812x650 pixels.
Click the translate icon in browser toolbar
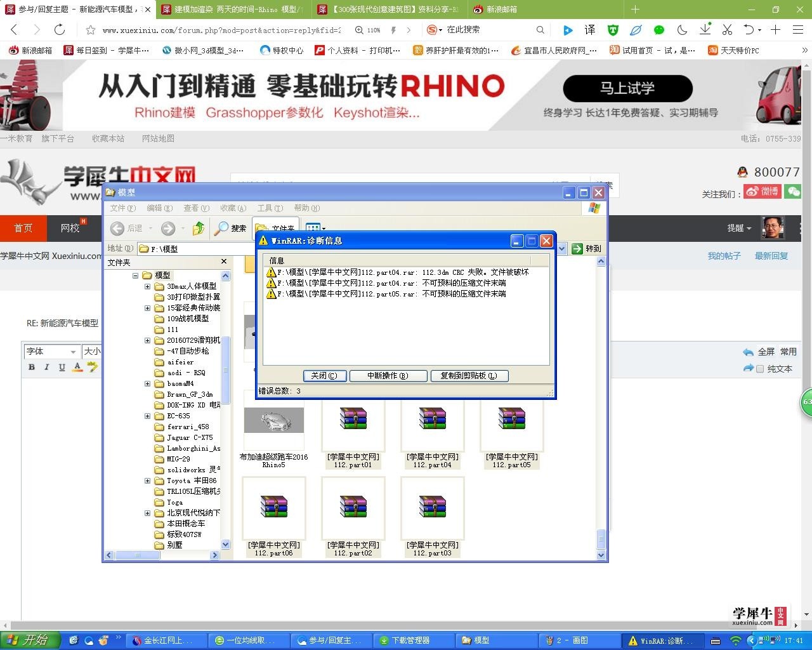coord(590,30)
